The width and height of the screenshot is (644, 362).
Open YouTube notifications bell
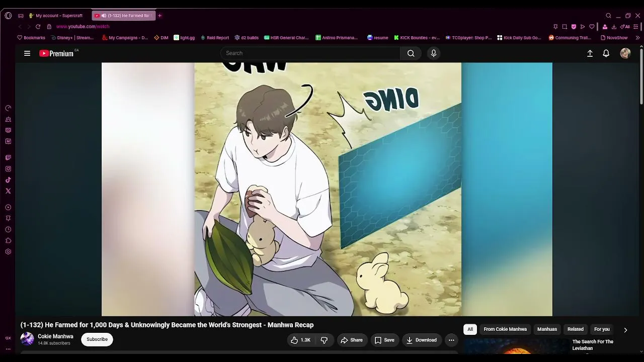tap(606, 53)
